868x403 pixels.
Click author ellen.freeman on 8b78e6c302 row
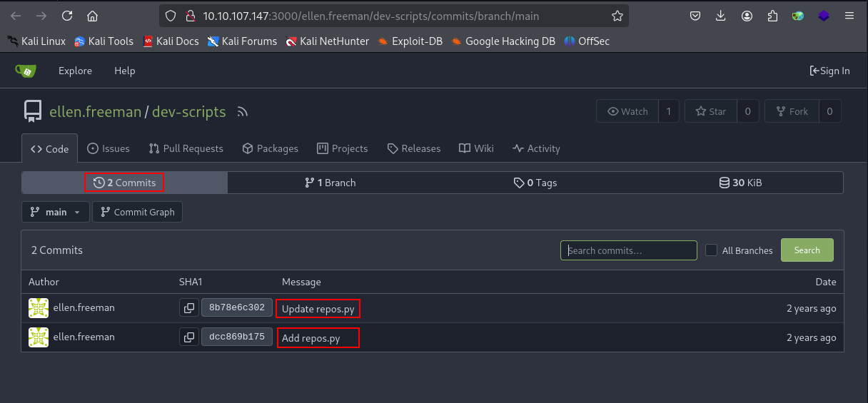point(84,308)
